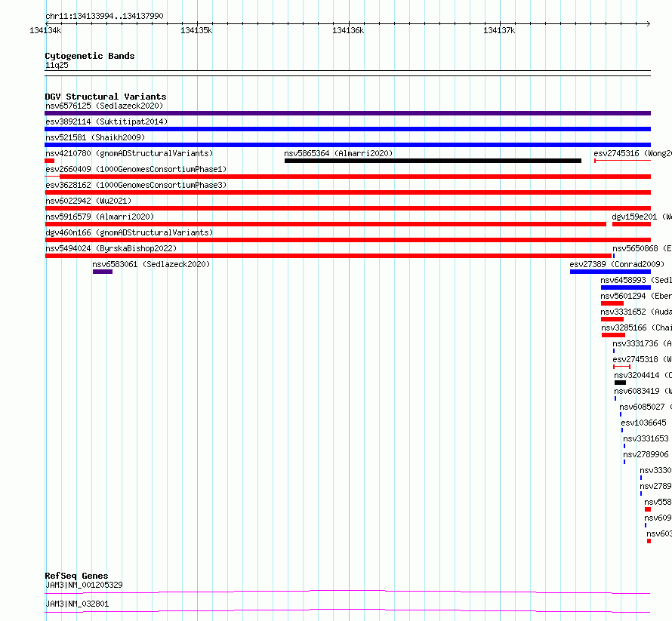Click the nsv5916579 (Almarri2020) label
The width and height of the screenshot is (672, 621).
click(x=100, y=217)
